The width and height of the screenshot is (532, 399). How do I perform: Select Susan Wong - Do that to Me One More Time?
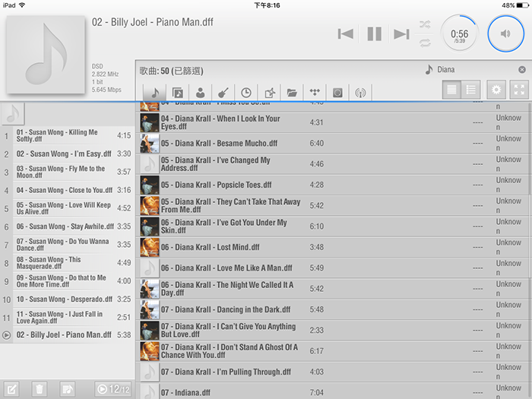[67, 281]
